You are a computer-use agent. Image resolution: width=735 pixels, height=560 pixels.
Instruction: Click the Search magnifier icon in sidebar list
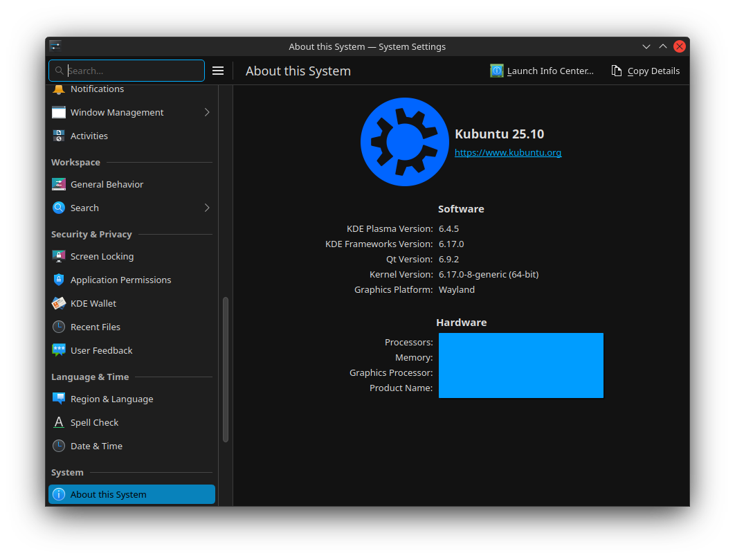pyautogui.click(x=59, y=208)
